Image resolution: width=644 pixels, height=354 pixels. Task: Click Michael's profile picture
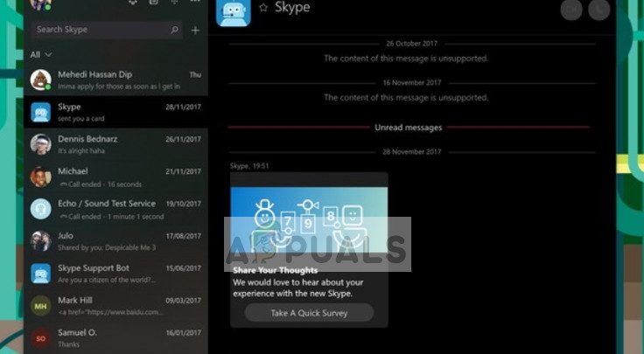coord(40,177)
